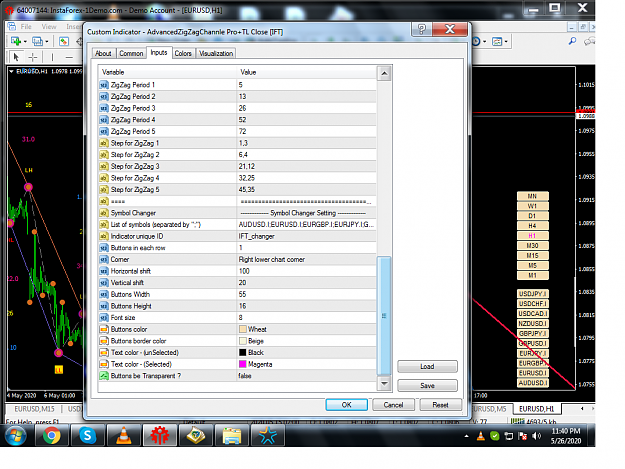Click the M15 timeframe button on chart

[533, 255]
